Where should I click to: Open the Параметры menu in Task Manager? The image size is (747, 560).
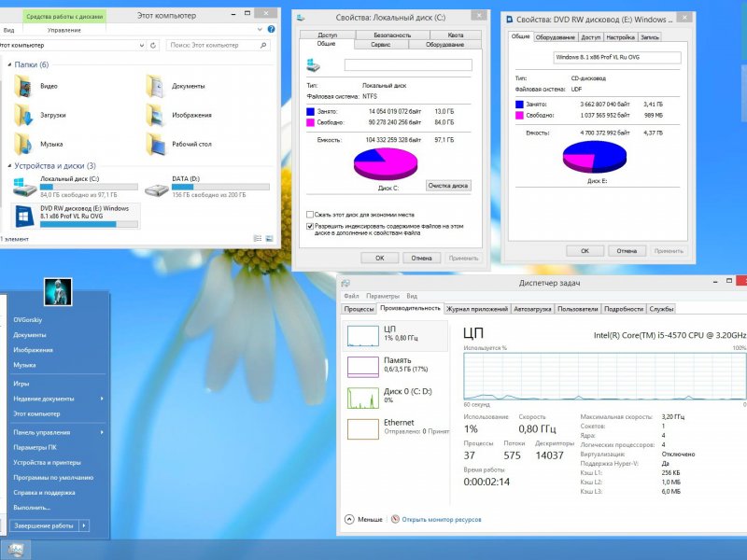tap(383, 296)
